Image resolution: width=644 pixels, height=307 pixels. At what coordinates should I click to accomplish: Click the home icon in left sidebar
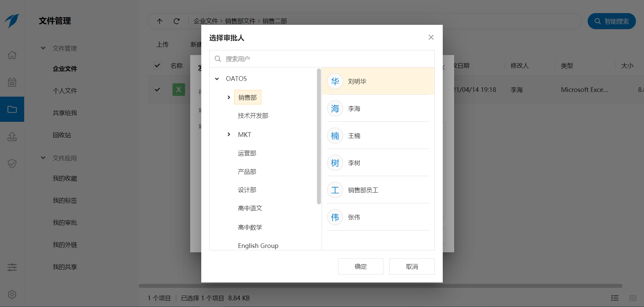coord(12,55)
